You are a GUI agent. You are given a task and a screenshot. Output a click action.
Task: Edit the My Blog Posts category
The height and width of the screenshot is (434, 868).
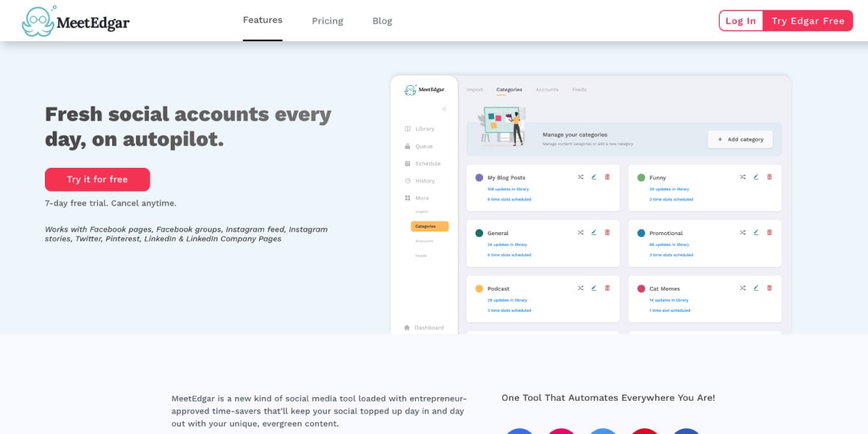[x=594, y=176]
